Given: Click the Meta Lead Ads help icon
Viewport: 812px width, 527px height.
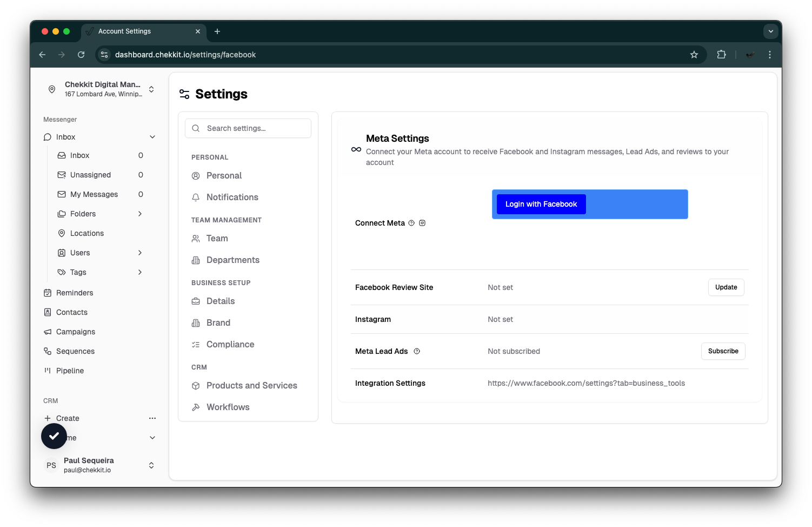Looking at the screenshot, I should [x=417, y=351].
